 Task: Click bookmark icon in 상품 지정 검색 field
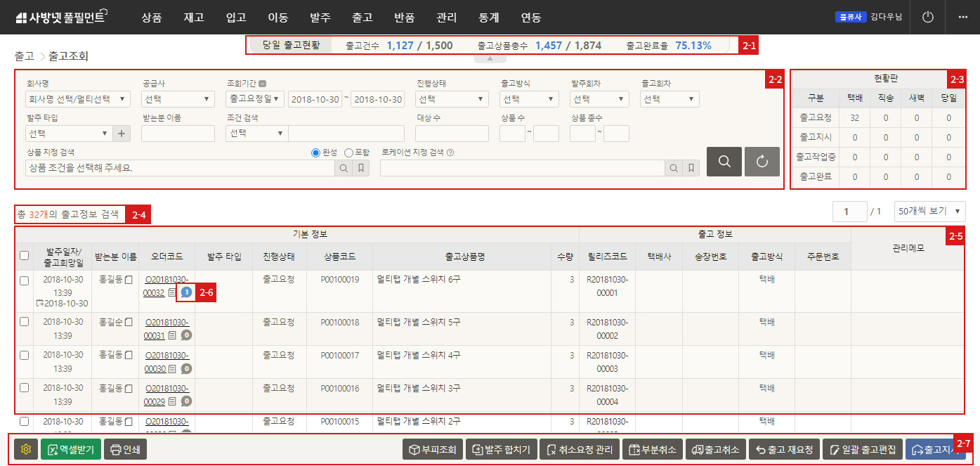361,168
